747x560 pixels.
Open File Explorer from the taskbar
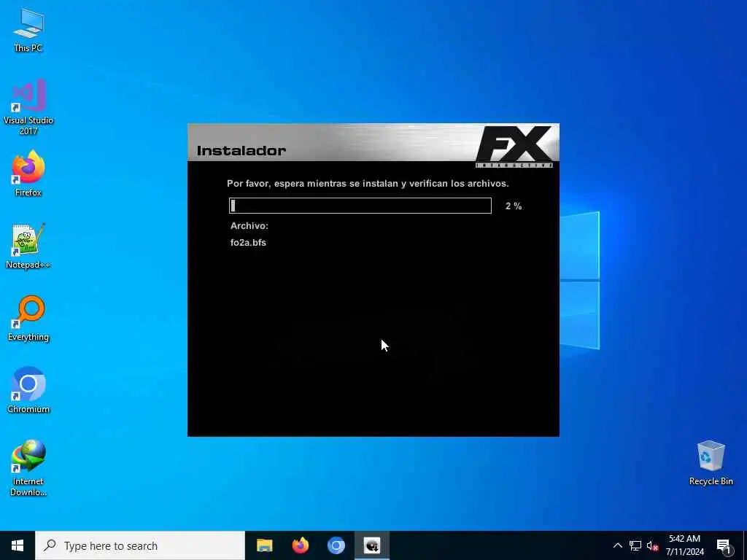pos(264,545)
